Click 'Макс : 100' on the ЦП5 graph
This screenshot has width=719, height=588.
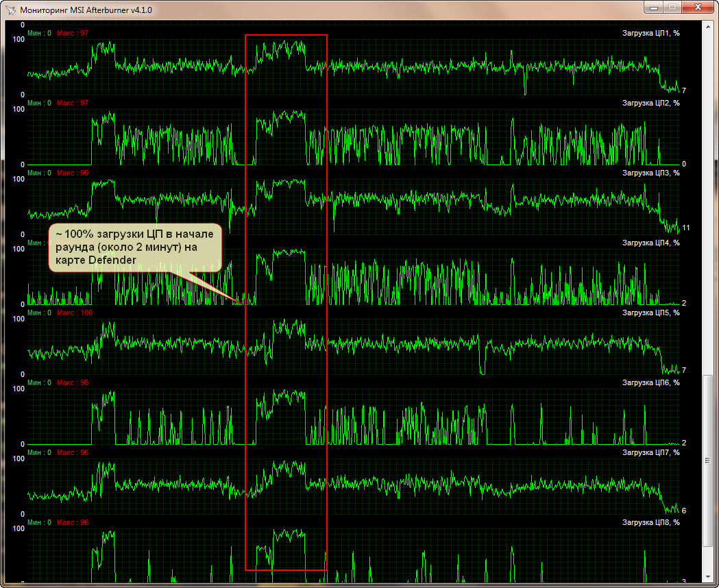click(x=75, y=313)
